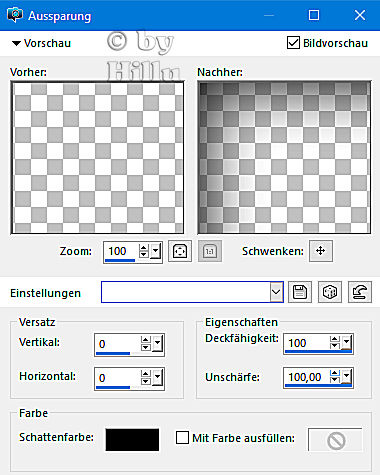Decrease Unschärfe with the down arrow
This screenshot has height=475, width=380.
[x=335, y=381]
